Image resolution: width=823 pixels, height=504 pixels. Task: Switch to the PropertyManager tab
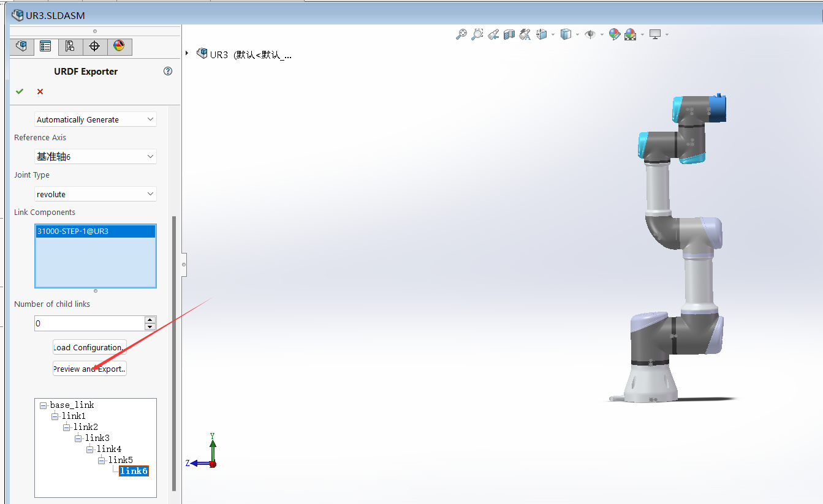tap(45, 47)
